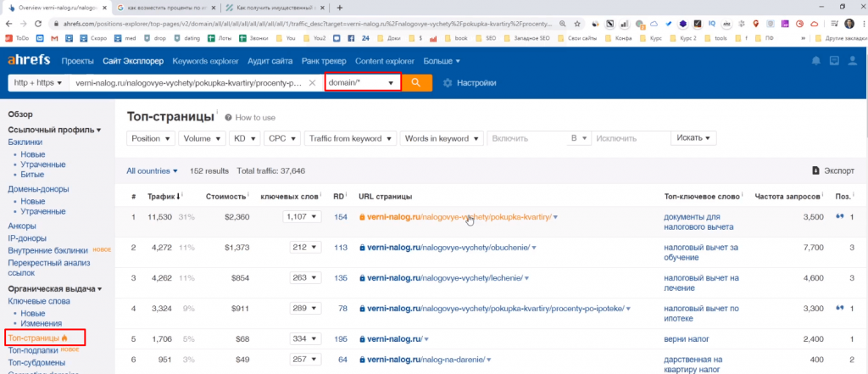Open Анкоры in the sidebar
868x374 pixels.
pos(22,226)
